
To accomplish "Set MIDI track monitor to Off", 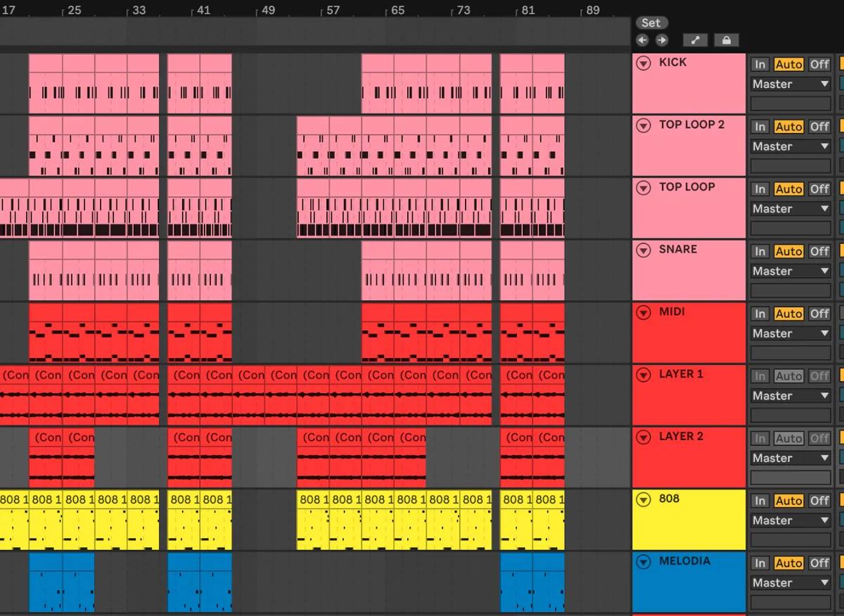I will click(819, 314).
